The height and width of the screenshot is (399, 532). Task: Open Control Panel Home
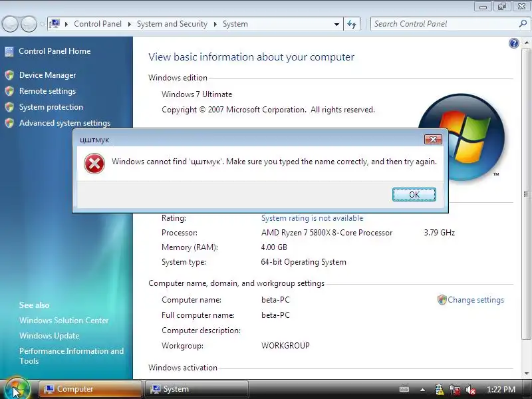(x=55, y=51)
